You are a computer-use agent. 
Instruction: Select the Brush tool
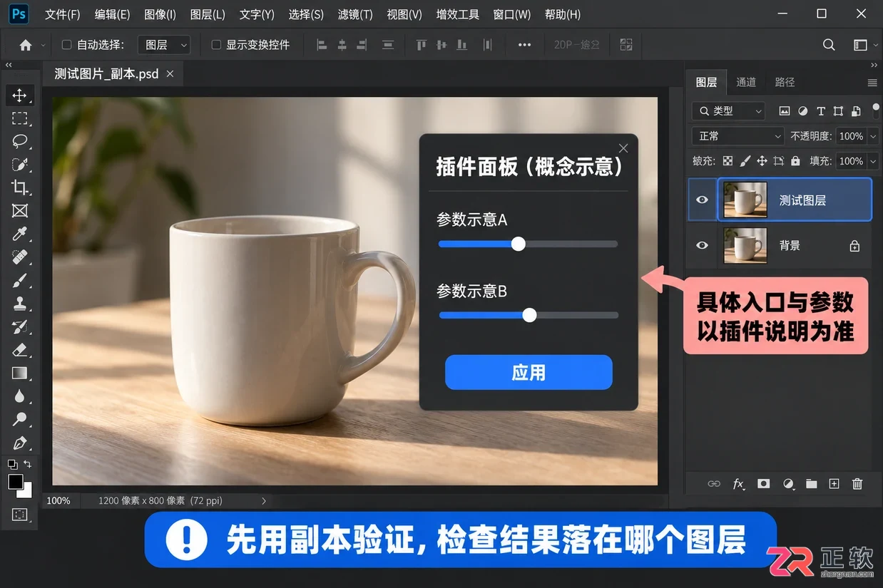pos(19,280)
